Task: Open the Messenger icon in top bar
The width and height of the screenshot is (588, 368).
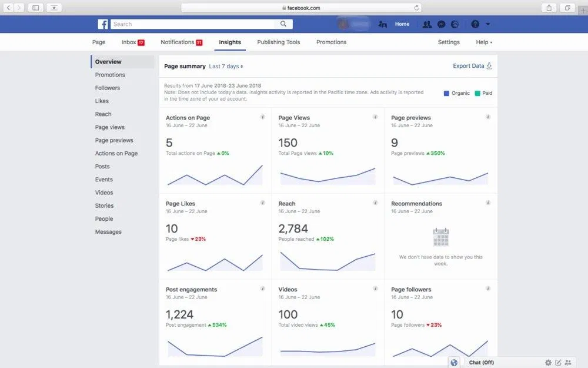Action: [441, 24]
